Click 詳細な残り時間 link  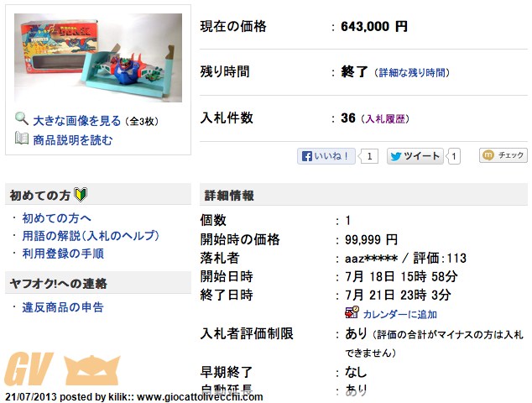412,73
